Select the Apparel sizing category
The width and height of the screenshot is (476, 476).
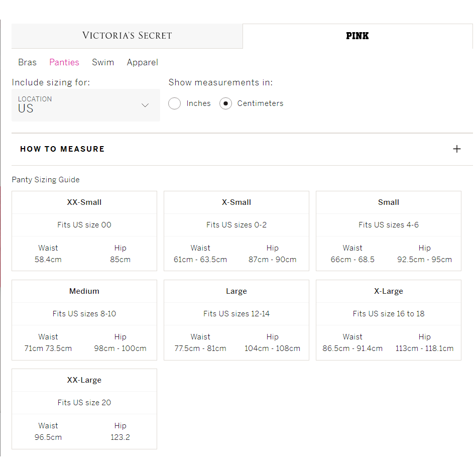coord(142,62)
